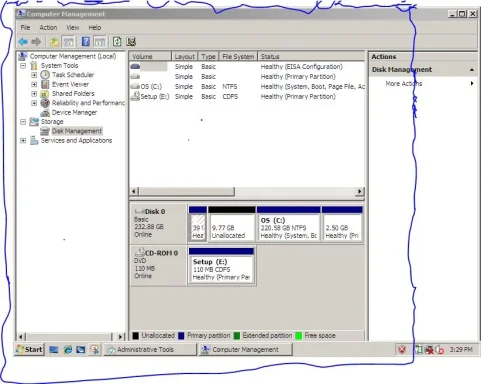Collapse the Storage node
481x384 pixels.
coord(23,122)
